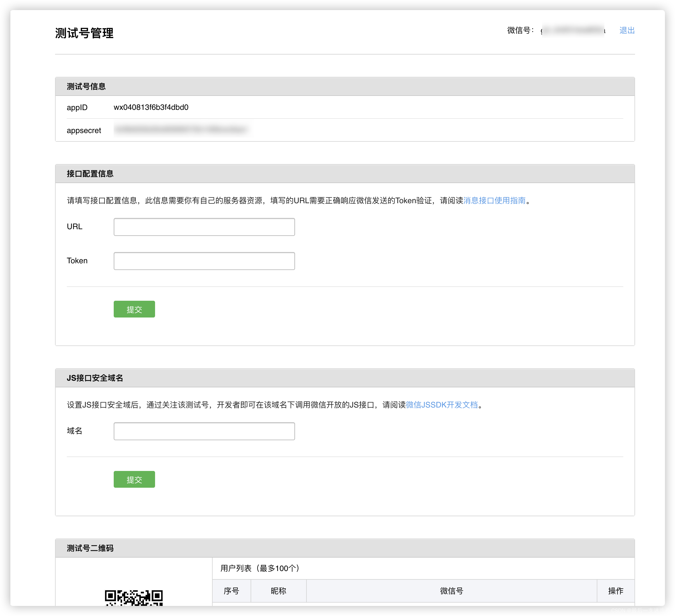Focus the Token input field
The width and height of the screenshot is (675, 616).
point(204,261)
